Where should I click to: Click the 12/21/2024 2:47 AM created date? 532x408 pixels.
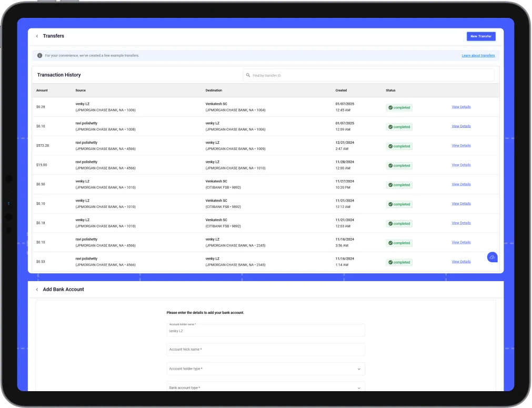345,146
